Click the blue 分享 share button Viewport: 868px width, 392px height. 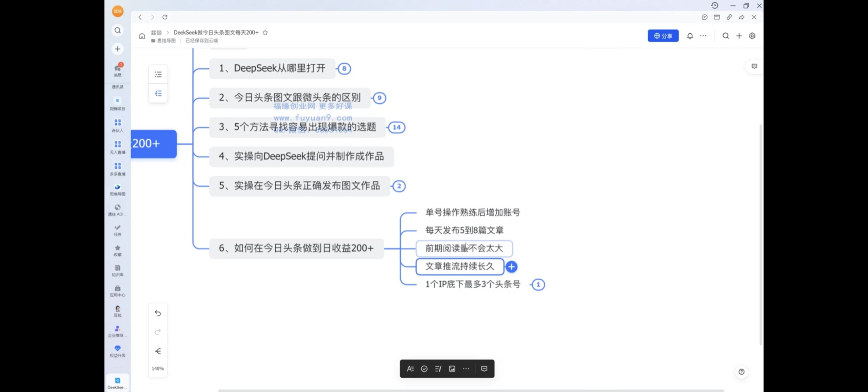(663, 36)
